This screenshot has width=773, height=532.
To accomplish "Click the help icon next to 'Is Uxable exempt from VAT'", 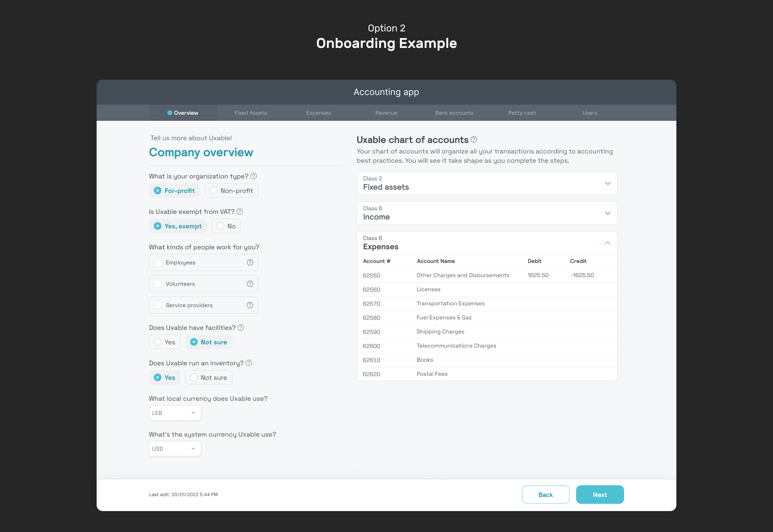I will coord(240,211).
